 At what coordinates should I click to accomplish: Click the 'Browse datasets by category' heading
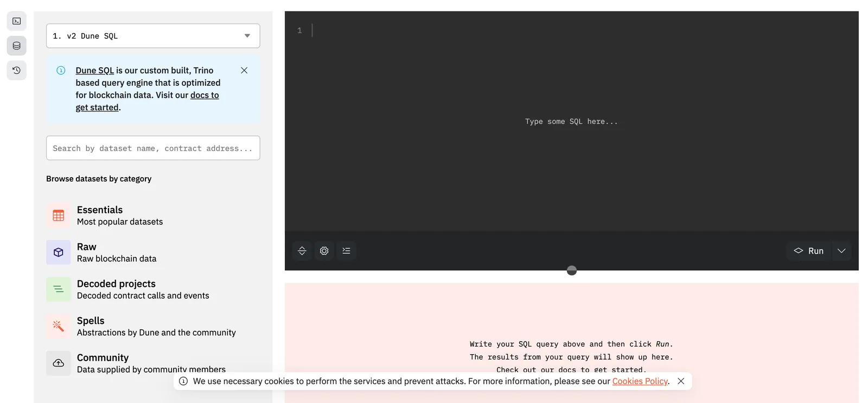[99, 179]
